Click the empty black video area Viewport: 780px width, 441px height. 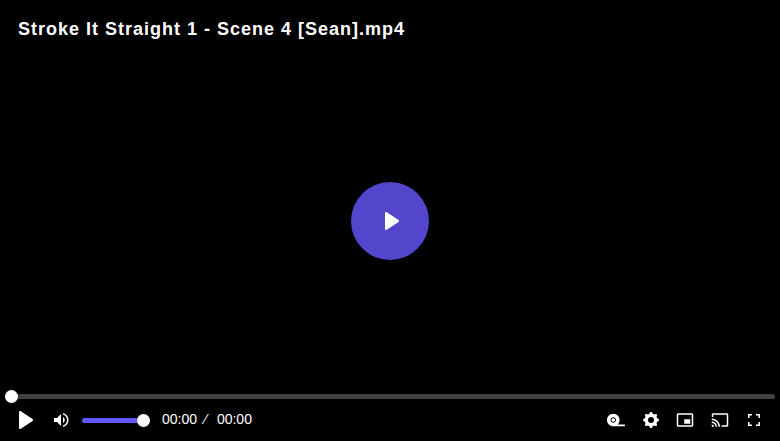(390, 124)
